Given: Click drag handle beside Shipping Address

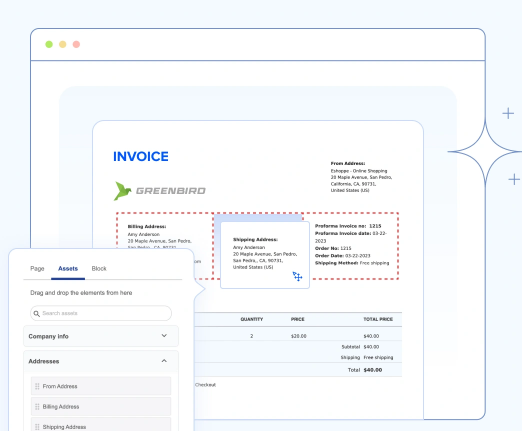Looking at the screenshot, I should 37,427.
